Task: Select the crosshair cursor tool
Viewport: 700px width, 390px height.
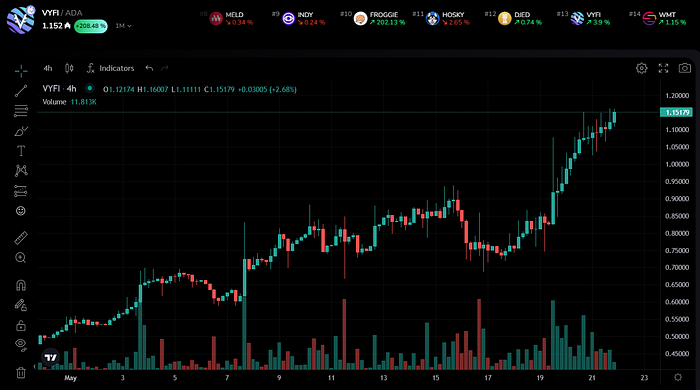Action: (21, 71)
